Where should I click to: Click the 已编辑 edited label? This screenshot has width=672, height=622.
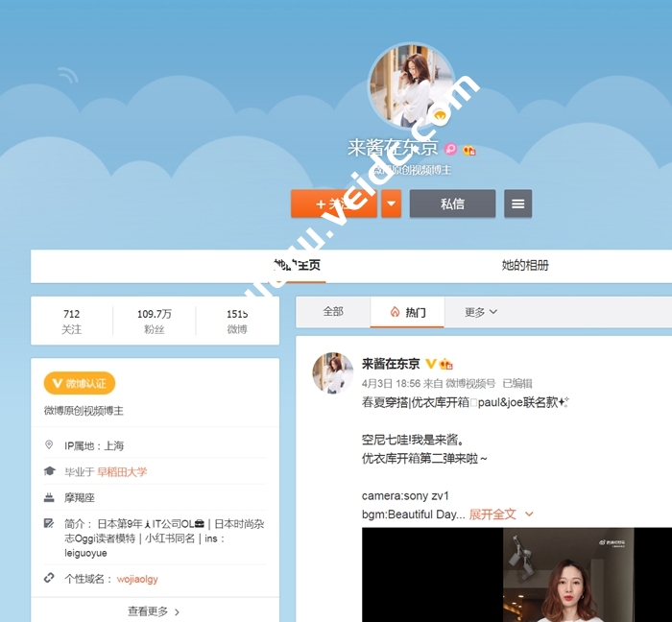(517, 383)
